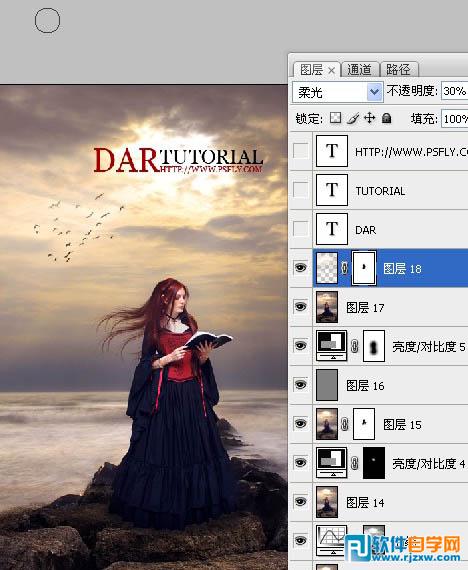
Task: Hide 图层 18 with eye icon
Action: tap(300, 268)
